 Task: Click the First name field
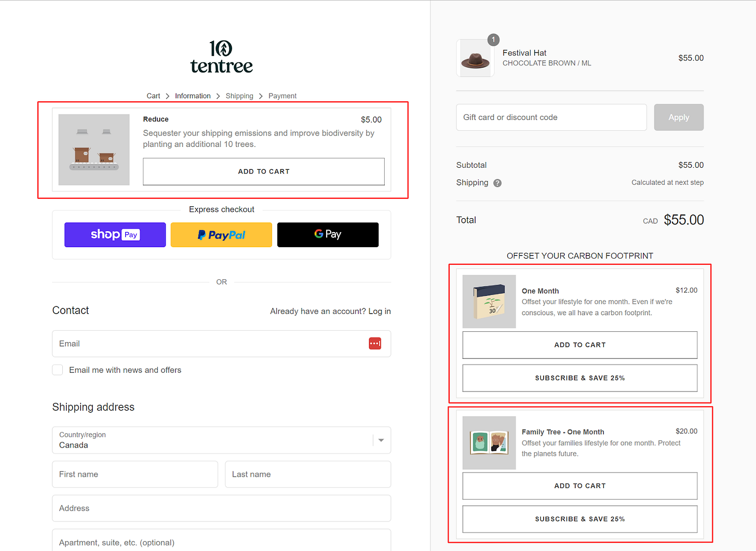click(x=135, y=474)
